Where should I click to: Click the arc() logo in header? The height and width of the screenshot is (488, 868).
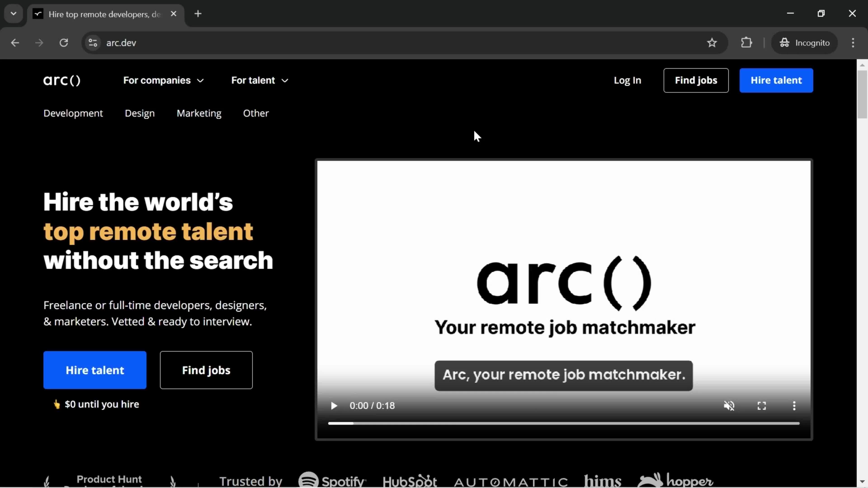click(x=62, y=80)
